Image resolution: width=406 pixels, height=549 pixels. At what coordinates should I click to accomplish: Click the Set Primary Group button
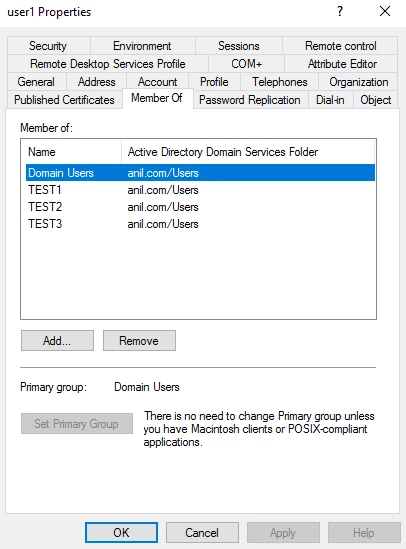point(77,424)
